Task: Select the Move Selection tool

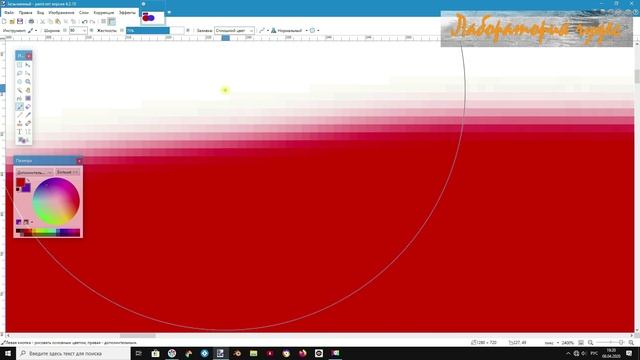Action: (28, 73)
